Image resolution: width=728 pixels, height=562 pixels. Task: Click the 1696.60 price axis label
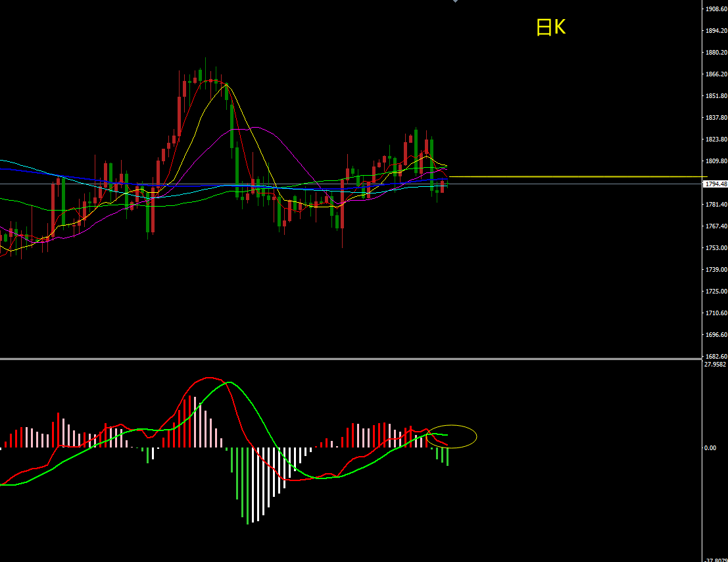pos(715,335)
